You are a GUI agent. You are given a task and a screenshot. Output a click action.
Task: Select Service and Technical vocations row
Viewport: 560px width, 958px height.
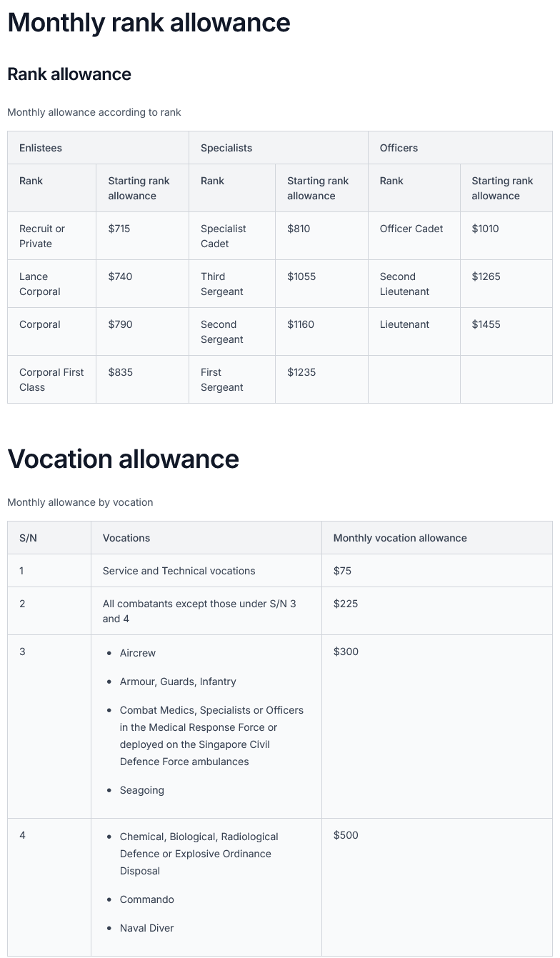[179, 571]
